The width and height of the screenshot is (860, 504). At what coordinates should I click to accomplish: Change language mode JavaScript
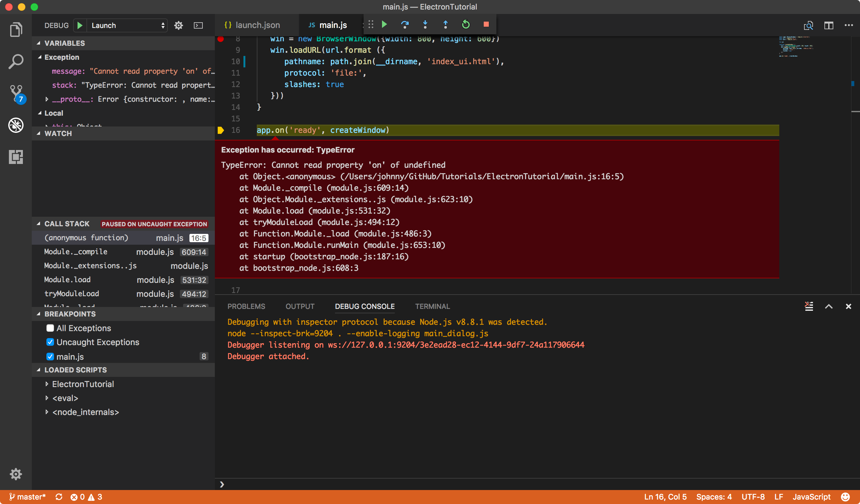811,497
